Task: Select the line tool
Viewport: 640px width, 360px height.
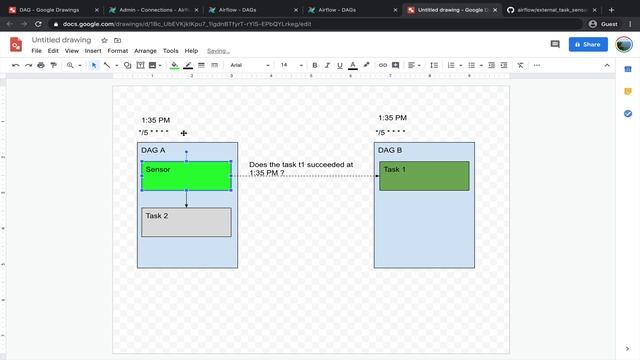Action: coord(107,65)
